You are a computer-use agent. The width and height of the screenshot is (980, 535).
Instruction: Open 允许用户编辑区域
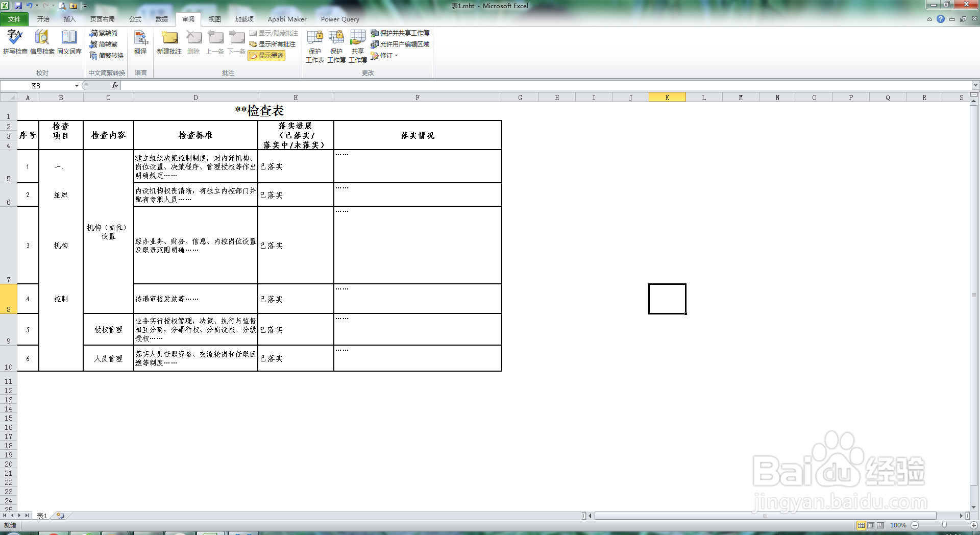400,44
